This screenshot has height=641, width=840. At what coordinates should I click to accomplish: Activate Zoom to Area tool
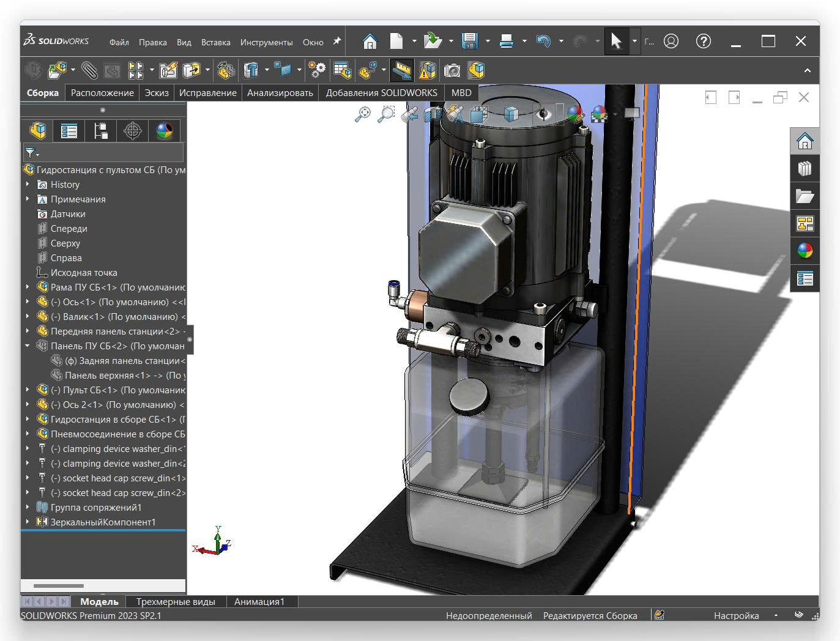click(x=385, y=114)
